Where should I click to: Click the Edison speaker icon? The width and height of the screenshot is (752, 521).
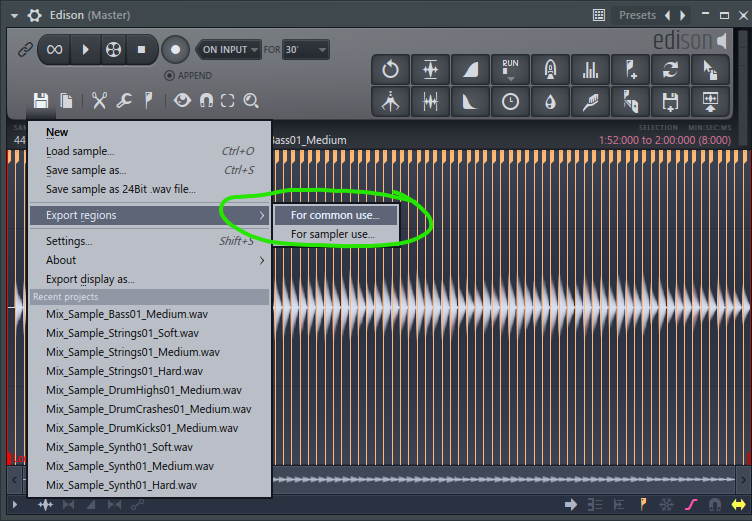click(x=722, y=41)
